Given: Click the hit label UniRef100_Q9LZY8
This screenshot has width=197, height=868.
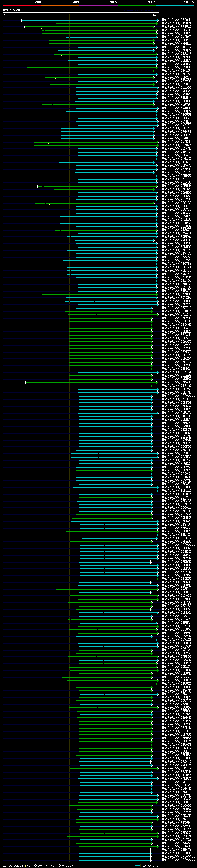Looking at the screenshot, I should 177,128.
